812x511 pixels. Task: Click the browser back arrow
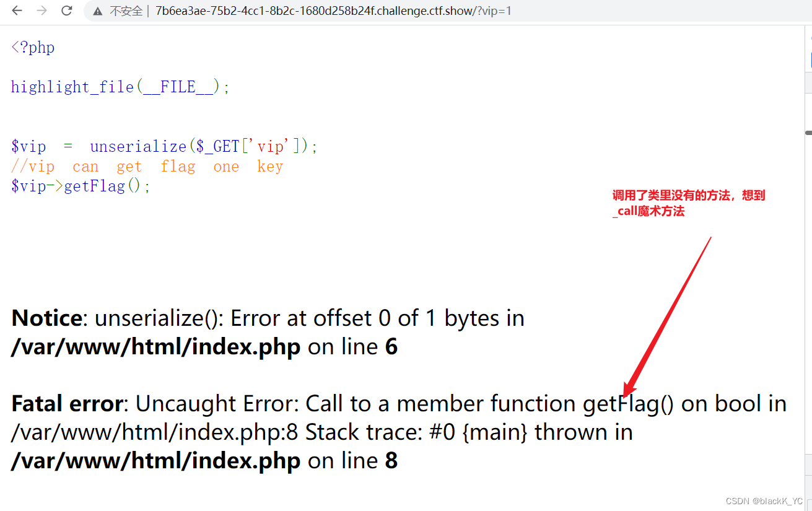coord(17,11)
